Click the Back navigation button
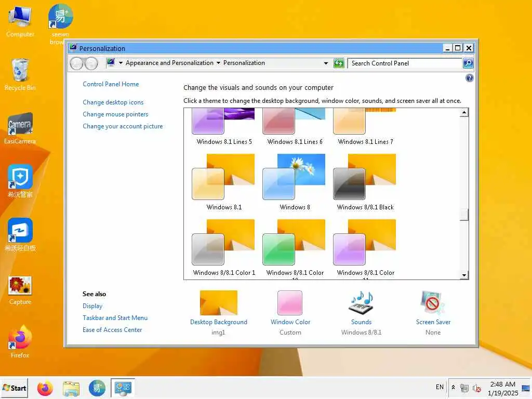 pos(77,63)
